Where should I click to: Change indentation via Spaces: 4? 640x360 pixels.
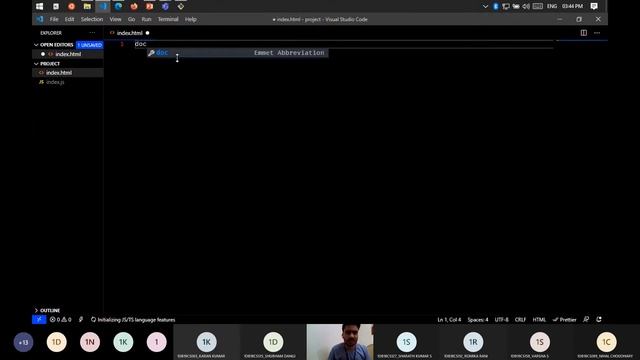point(478,320)
